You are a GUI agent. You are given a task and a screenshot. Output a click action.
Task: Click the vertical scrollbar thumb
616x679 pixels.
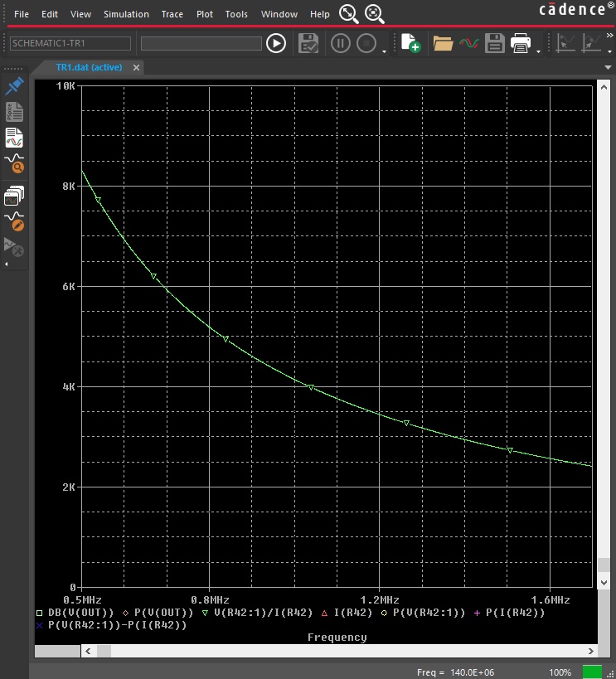pyautogui.click(x=604, y=565)
